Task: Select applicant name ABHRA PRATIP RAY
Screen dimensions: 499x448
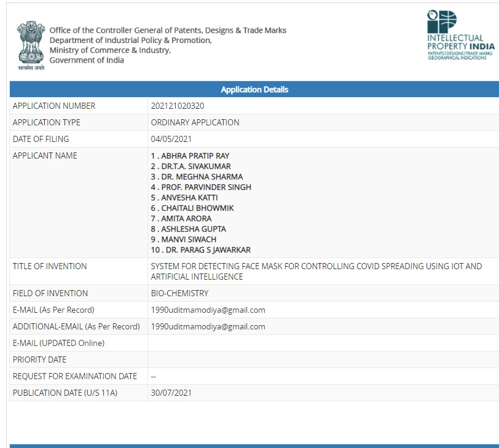Action: click(x=190, y=156)
